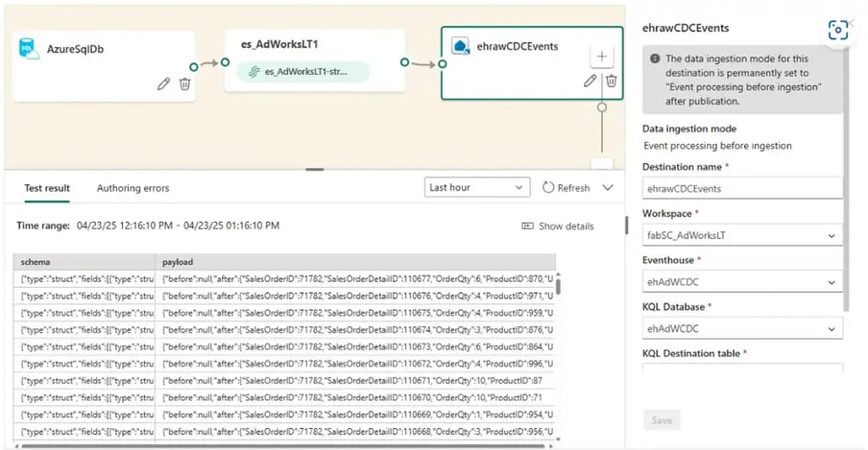Viewport: 868px width, 450px height.
Task: Add operation via plus icon on ehrawCDCEvents
Action: pos(602,57)
